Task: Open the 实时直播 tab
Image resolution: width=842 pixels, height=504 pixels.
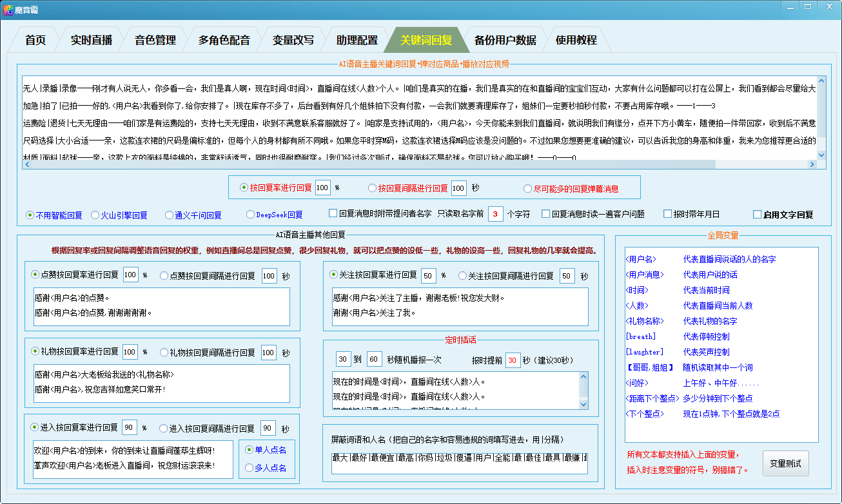Action: tap(91, 40)
